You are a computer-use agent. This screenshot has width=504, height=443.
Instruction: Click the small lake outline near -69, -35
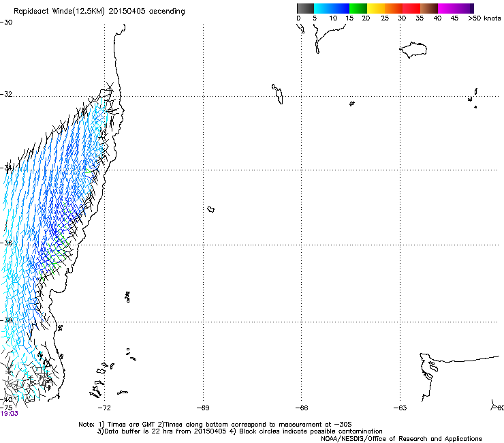click(211, 209)
